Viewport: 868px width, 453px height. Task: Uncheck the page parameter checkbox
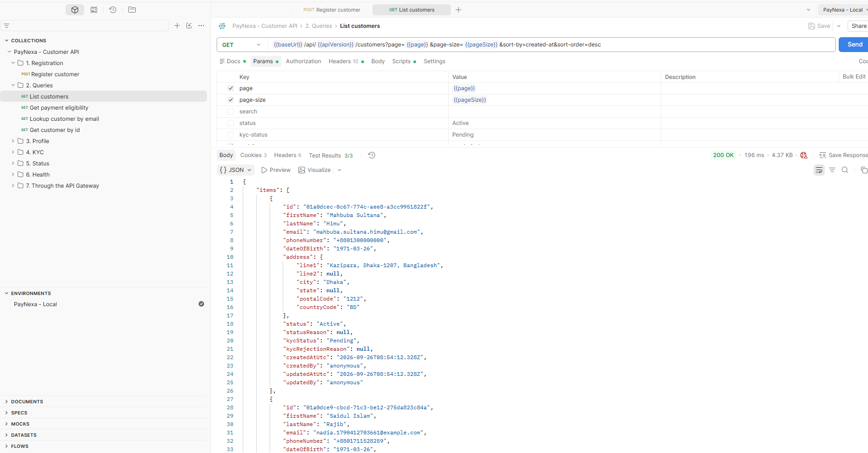tap(231, 88)
